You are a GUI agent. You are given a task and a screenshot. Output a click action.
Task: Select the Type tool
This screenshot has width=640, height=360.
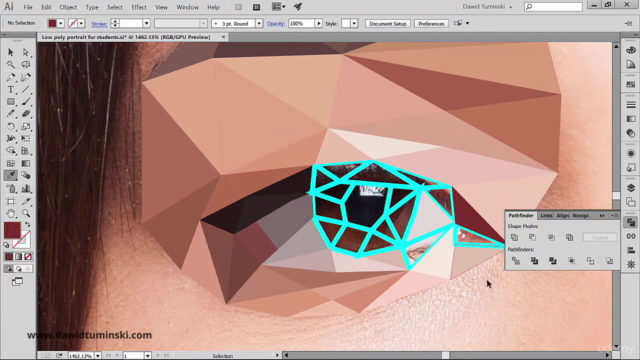coord(11,89)
